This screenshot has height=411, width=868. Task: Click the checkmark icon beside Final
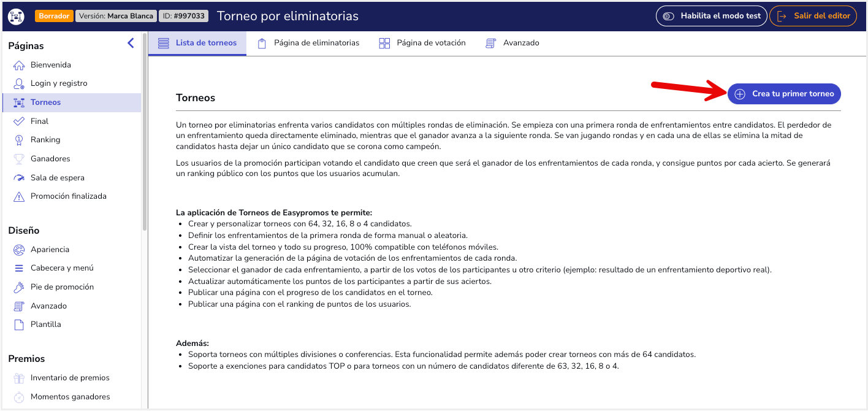coord(19,121)
